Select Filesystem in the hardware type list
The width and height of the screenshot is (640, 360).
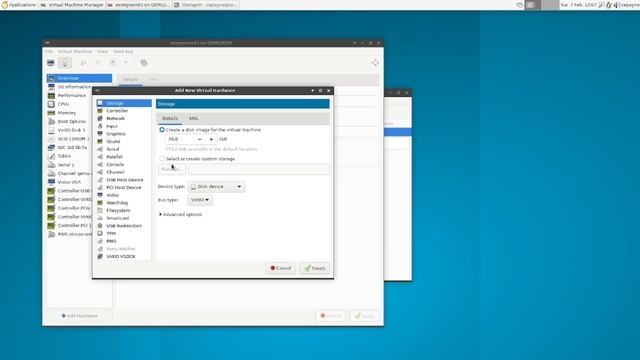click(x=124, y=211)
